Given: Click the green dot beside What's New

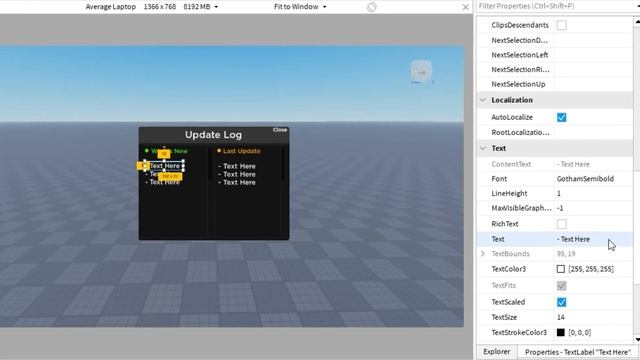Looking at the screenshot, I should pos(147,151).
